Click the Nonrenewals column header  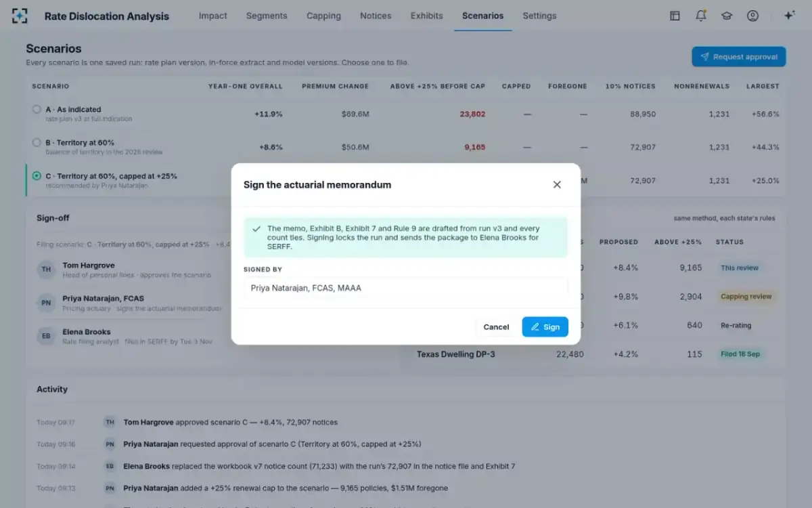(x=702, y=87)
